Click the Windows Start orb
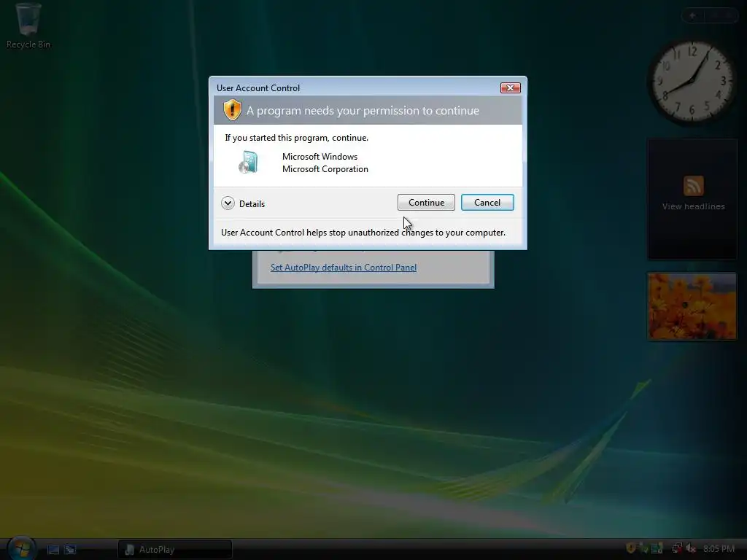 point(21,548)
